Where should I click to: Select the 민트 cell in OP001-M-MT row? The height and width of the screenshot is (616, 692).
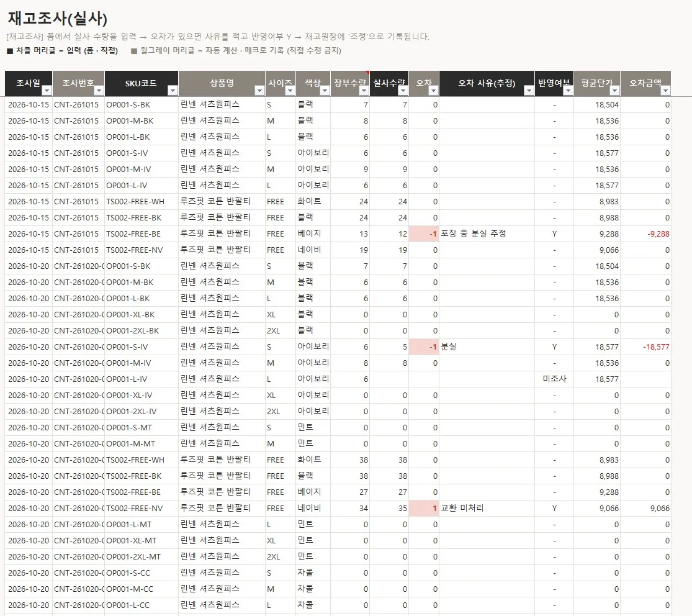point(313,444)
